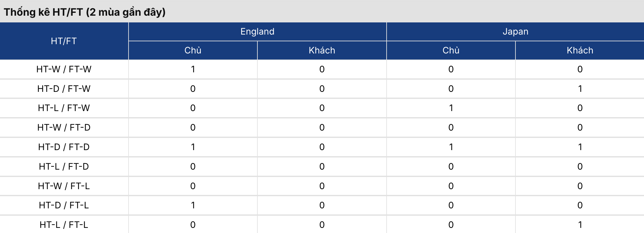Select Japan's Chủ sub-header

(x=451, y=50)
